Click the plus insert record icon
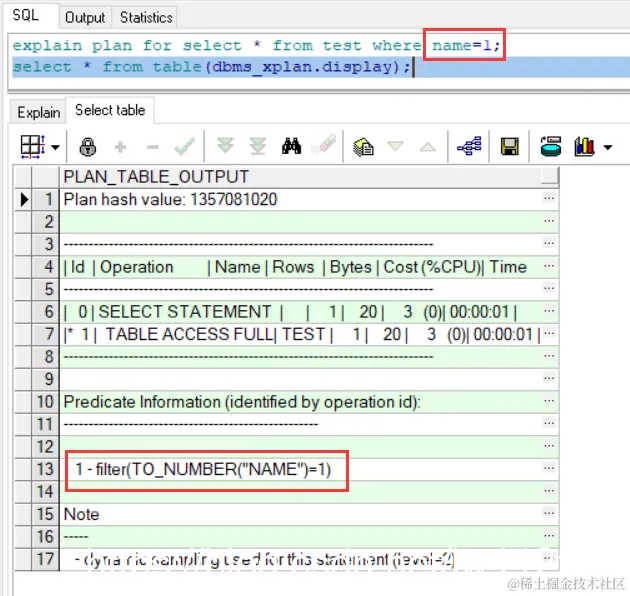Screen dimensions: 630x596 pyautogui.click(x=120, y=147)
